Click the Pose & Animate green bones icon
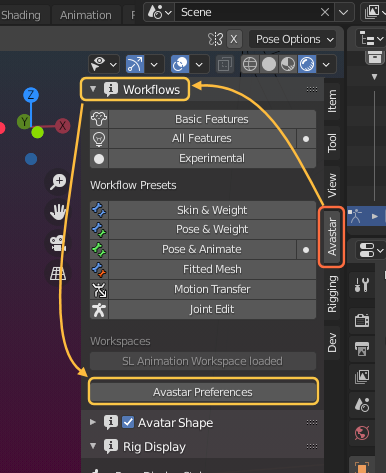Screen dimensions: 386x473 pos(99,250)
